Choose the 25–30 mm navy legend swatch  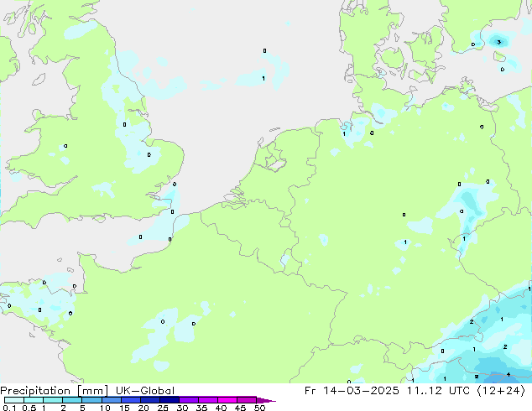(x=170, y=400)
